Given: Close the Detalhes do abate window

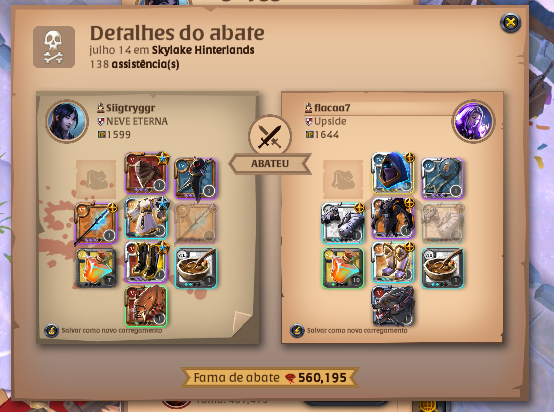Looking at the screenshot, I should click(x=511, y=23).
